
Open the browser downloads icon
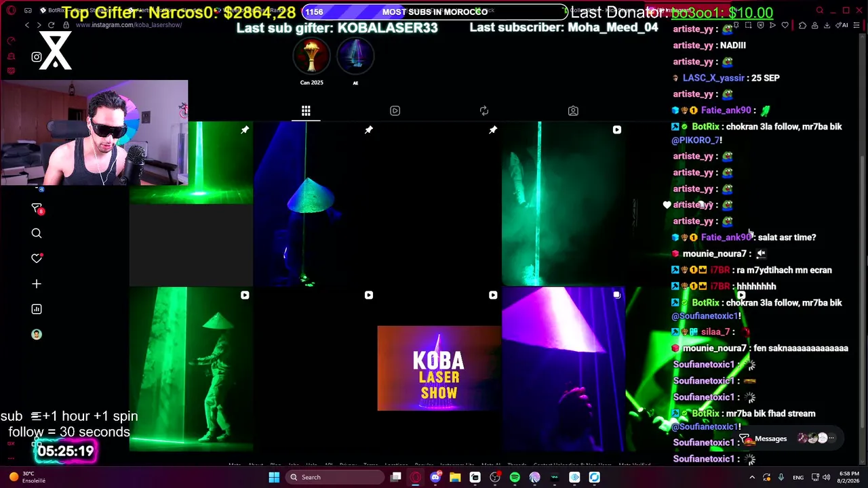[827, 25]
